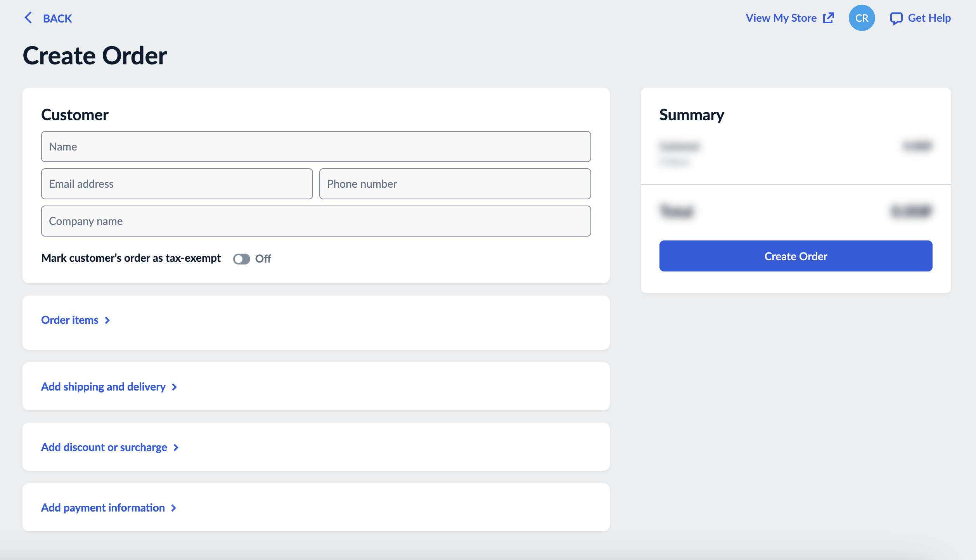The height and width of the screenshot is (560, 976).
Task: Click the back arrow icon
Action: coord(28,18)
